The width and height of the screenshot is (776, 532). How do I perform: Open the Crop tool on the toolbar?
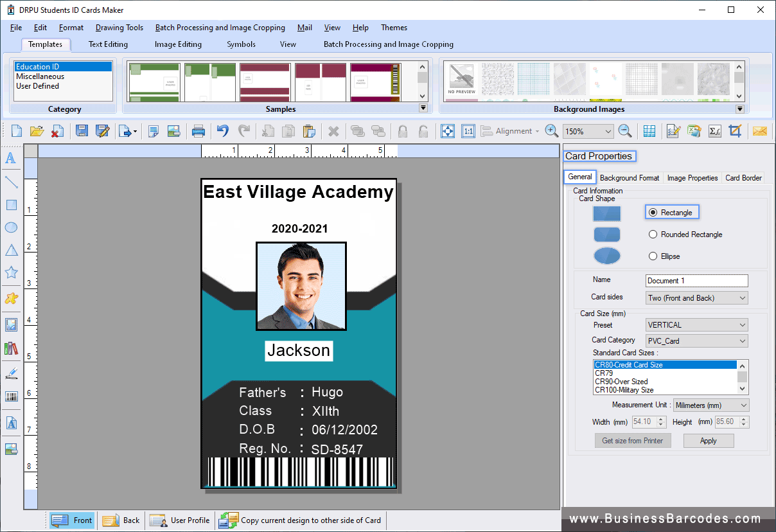pyautogui.click(x=736, y=130)
